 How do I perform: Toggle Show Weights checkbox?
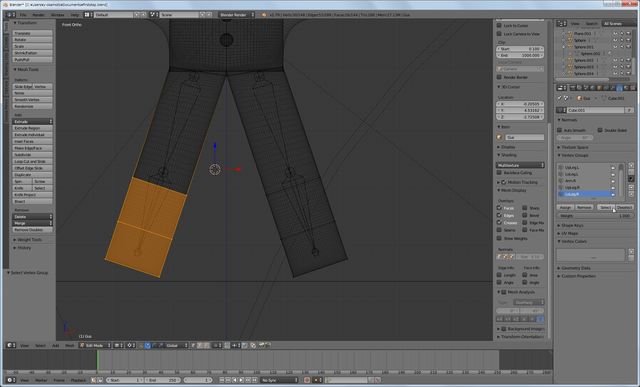[499, 238]
